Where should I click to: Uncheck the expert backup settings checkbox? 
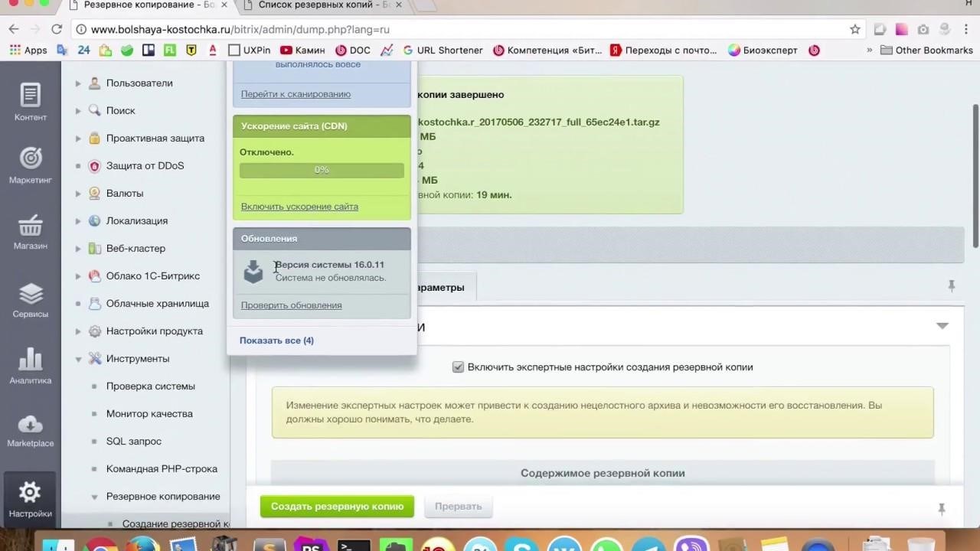click(458, 367)
